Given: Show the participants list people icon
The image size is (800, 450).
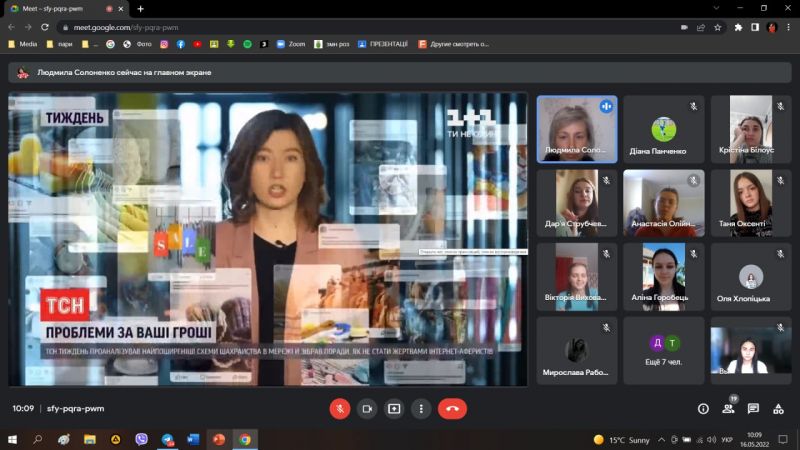Looking at the screenshot, I should click(x=728, y=409).
